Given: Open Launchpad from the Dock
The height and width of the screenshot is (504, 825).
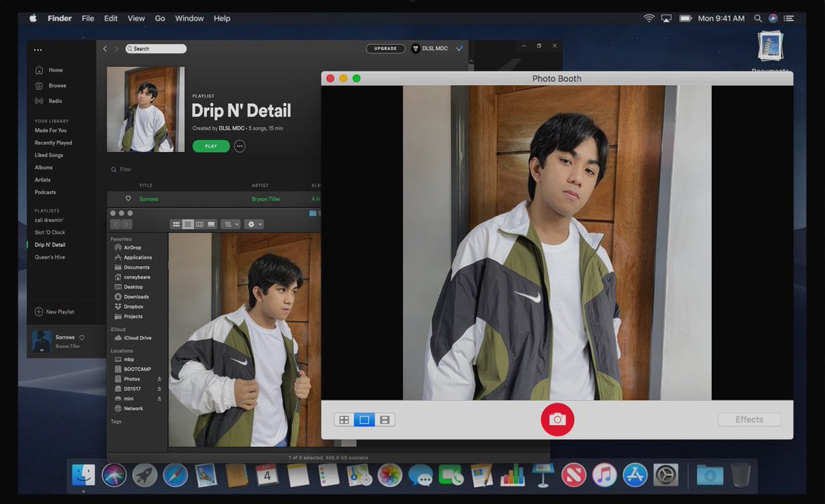Looking at the screenshot, I should point(145,475).
